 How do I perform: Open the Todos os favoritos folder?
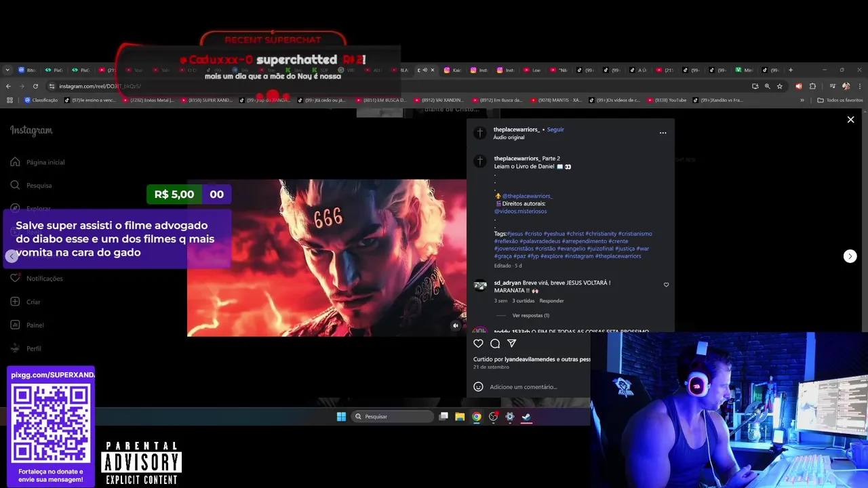click(x=840, y=100)
